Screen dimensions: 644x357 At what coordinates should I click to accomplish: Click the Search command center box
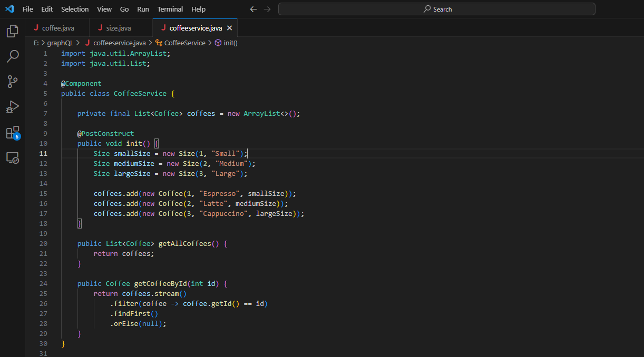(x=437, y=9)
